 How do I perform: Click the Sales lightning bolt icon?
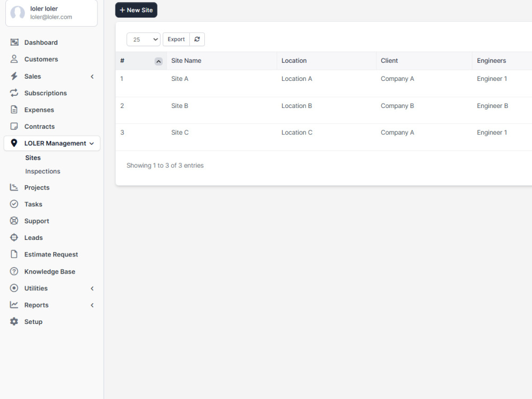point(14,76)
